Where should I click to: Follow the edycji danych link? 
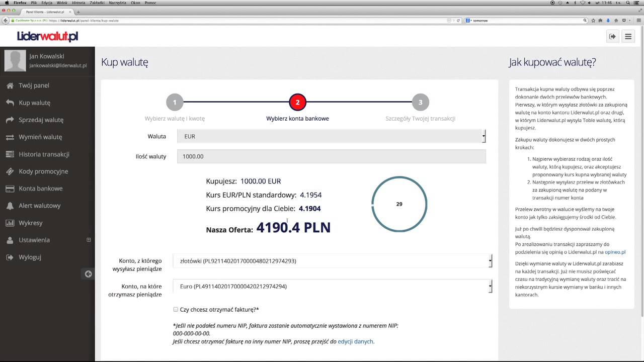[356, 341]
